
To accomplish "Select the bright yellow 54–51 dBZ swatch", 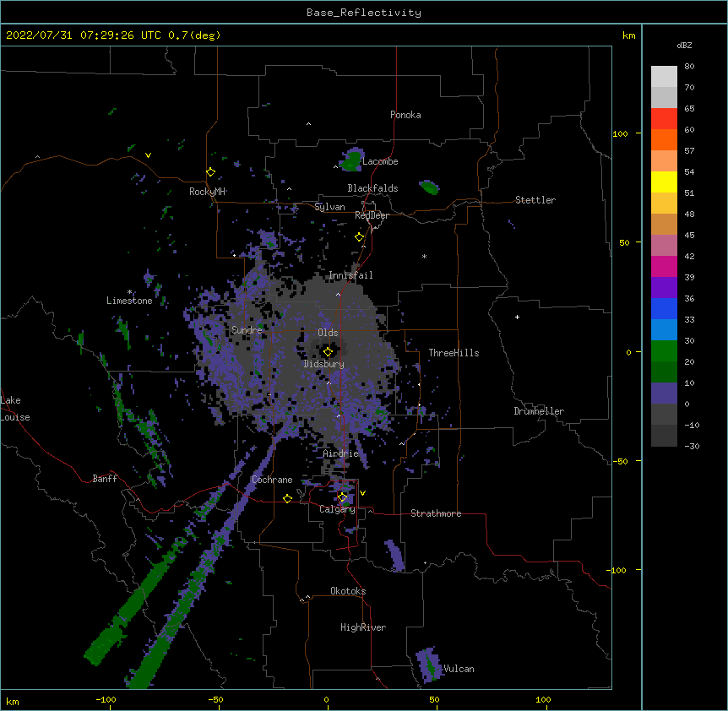I will coord(664,182).
